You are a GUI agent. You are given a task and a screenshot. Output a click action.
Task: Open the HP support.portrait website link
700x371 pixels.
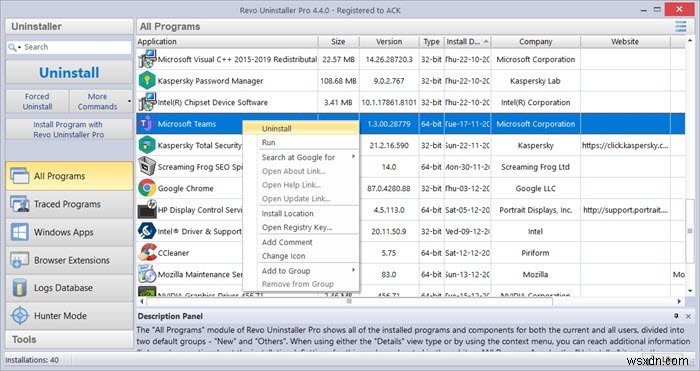point(625,210)
